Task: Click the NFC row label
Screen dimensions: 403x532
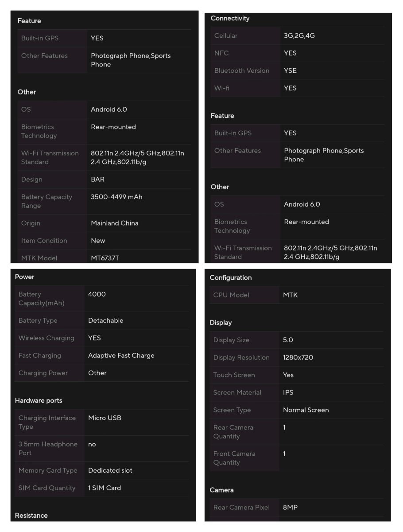Action: point(221,53)
